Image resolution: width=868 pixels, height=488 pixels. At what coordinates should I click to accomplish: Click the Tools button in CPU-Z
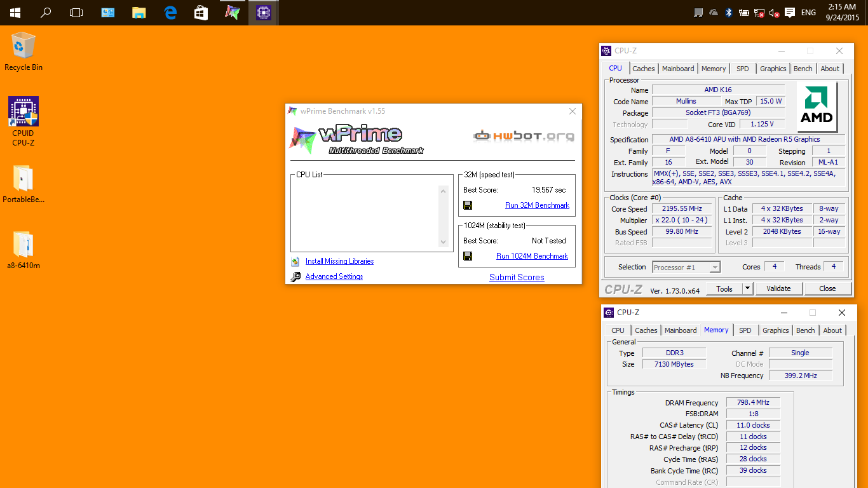coord(724,288)
